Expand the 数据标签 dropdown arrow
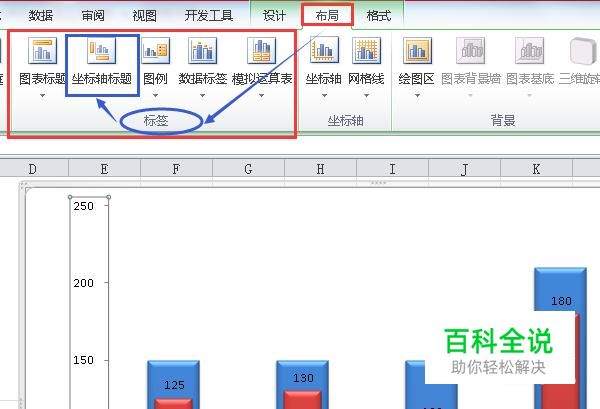Viewport: 600px width, 409px height. point(202,95)
